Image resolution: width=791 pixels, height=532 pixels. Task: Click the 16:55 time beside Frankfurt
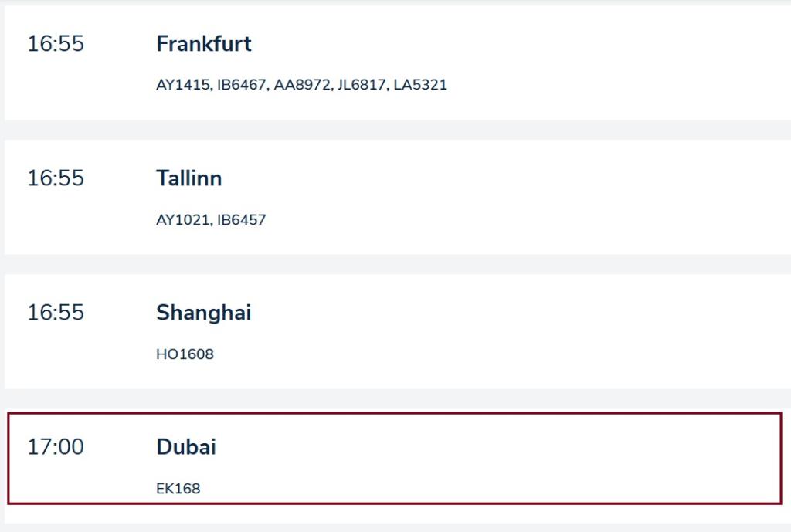click(56, 44)
